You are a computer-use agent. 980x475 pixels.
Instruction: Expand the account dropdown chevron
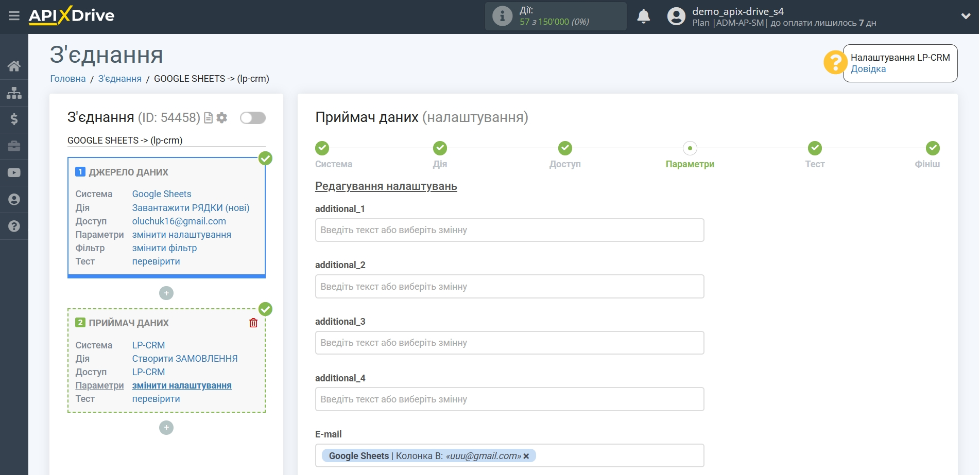click(966, 16)
